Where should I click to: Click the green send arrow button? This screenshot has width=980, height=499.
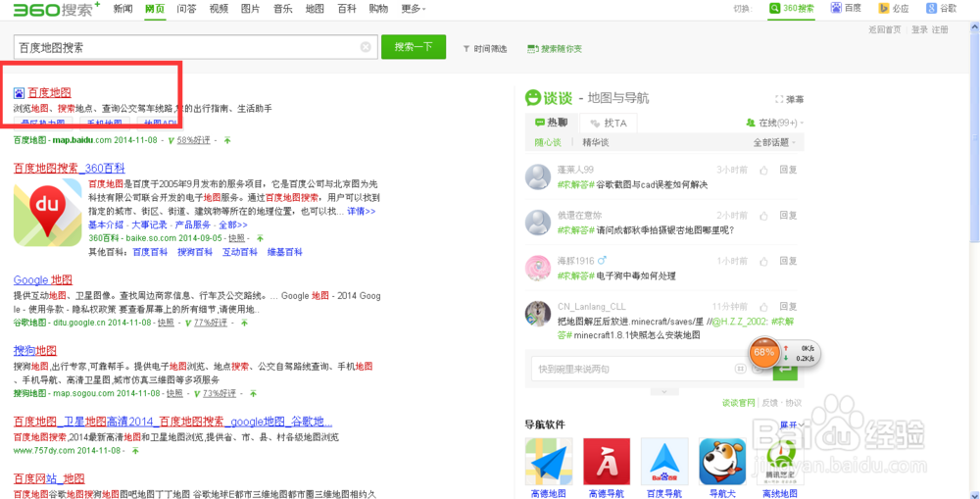coord(785,371)
